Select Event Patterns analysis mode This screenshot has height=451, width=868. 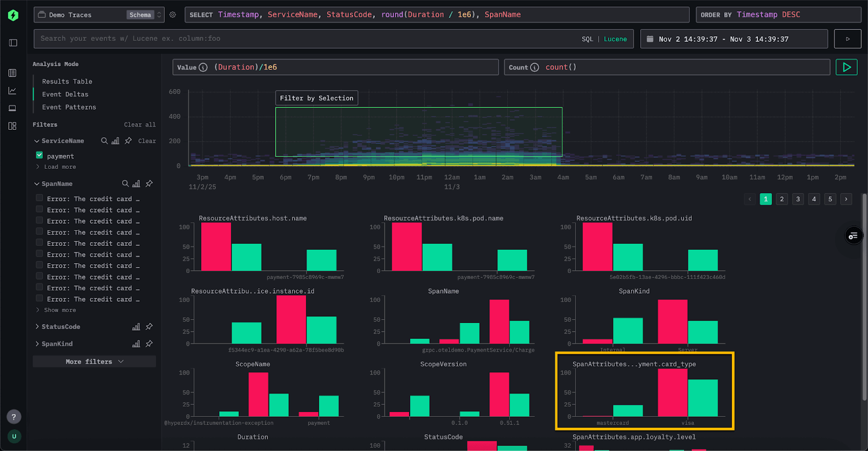click(69, 107)
